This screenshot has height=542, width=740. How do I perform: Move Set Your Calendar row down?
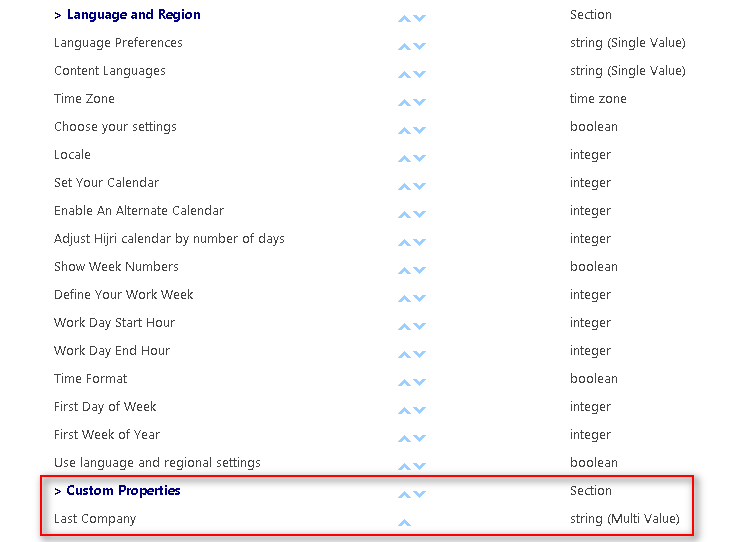(x=419, y=186)
